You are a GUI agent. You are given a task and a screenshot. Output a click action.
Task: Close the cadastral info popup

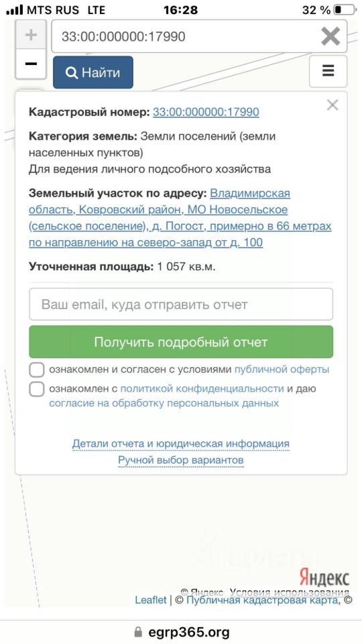(x=333, y=105)
